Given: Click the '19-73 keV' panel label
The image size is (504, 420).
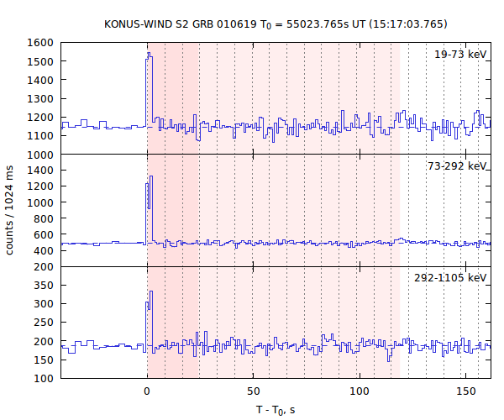Looking at the screenshot, I should [x=460, y=55].
